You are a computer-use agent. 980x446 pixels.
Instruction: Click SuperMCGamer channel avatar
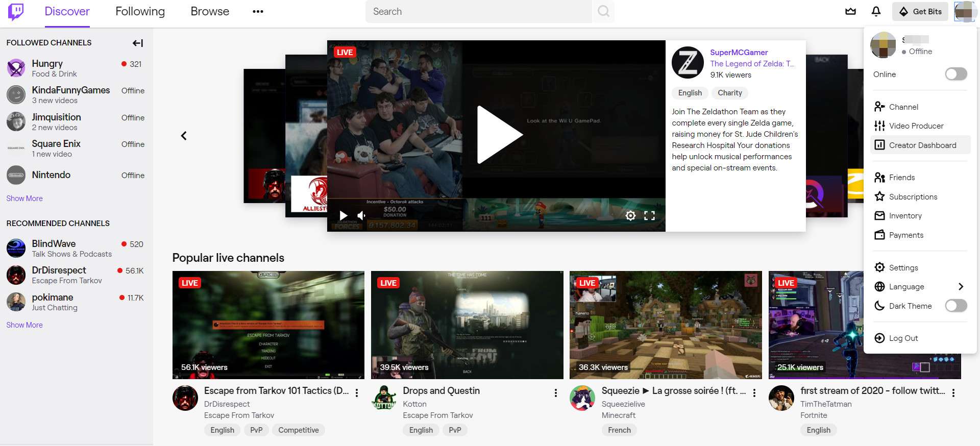point(688,62)
